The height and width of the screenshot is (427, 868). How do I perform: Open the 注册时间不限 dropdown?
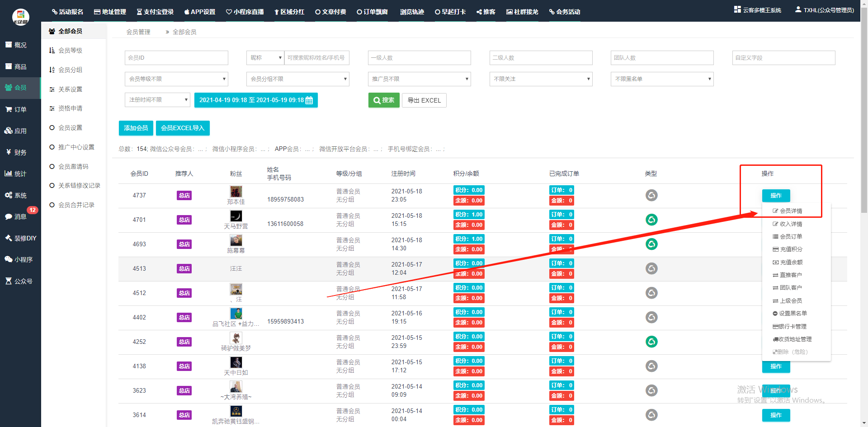tap(157, 100)
